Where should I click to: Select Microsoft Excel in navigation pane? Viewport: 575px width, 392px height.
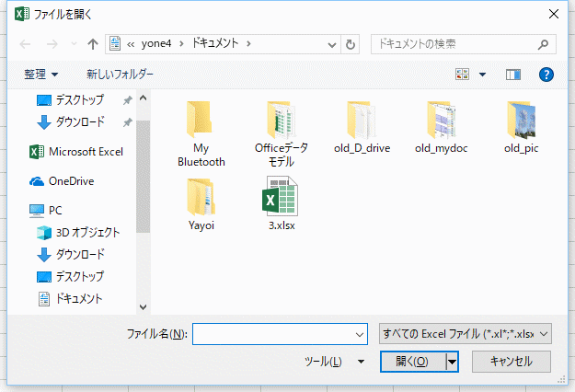76,152
